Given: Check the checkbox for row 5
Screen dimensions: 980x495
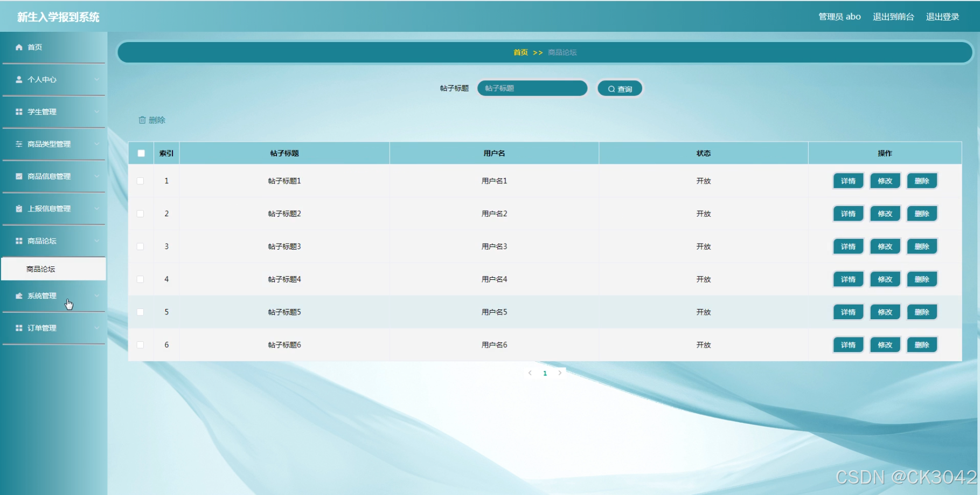Looking at the screenshot, I should tap(140, 312).
